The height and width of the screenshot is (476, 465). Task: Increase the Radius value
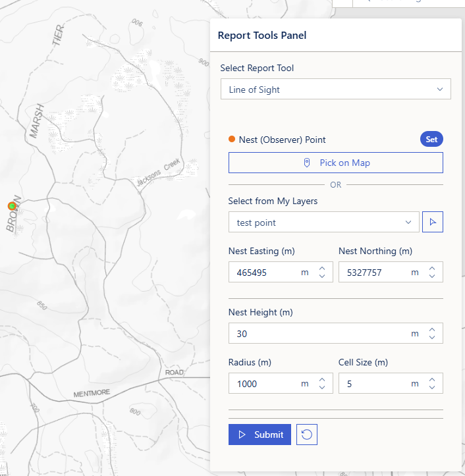[322, 380]
